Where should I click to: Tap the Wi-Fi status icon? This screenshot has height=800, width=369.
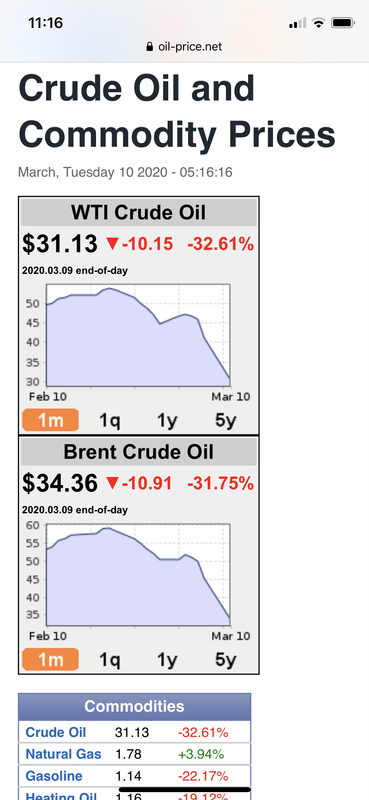click(x=319, y=23)
